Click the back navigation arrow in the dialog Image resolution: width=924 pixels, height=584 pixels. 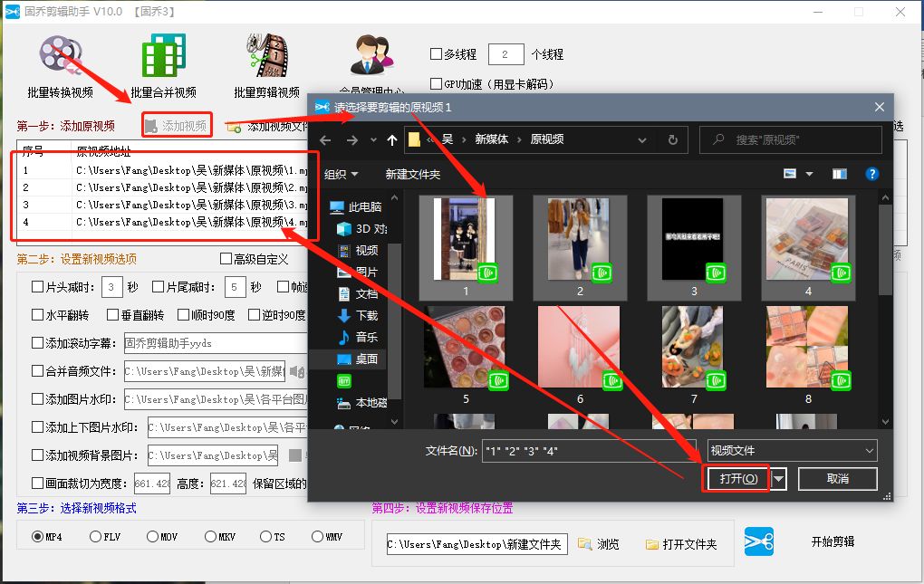(x=325, y=139)
